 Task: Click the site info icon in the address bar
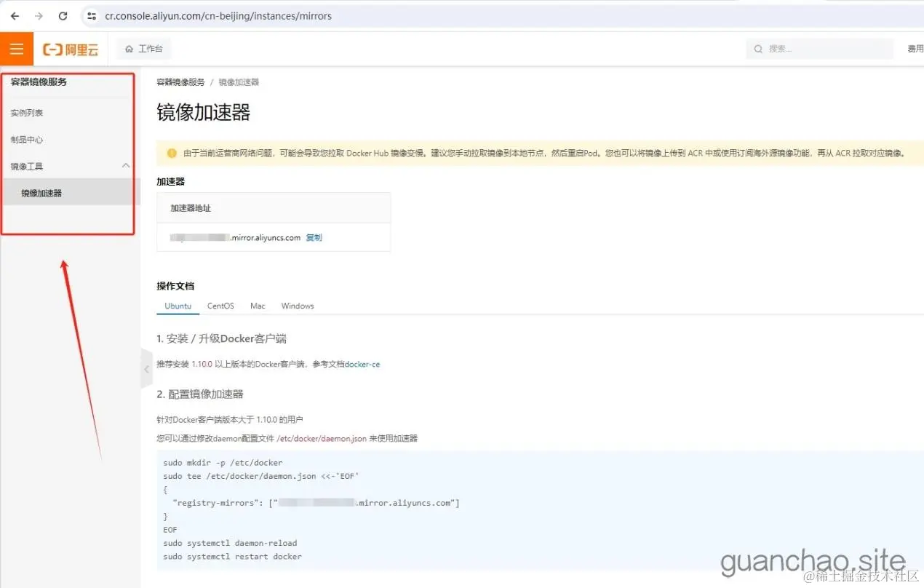(91, 16)
